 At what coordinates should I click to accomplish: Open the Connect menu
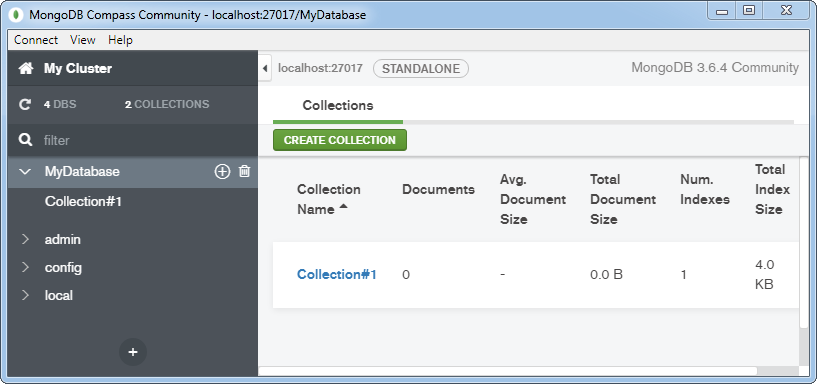point(36,40)
